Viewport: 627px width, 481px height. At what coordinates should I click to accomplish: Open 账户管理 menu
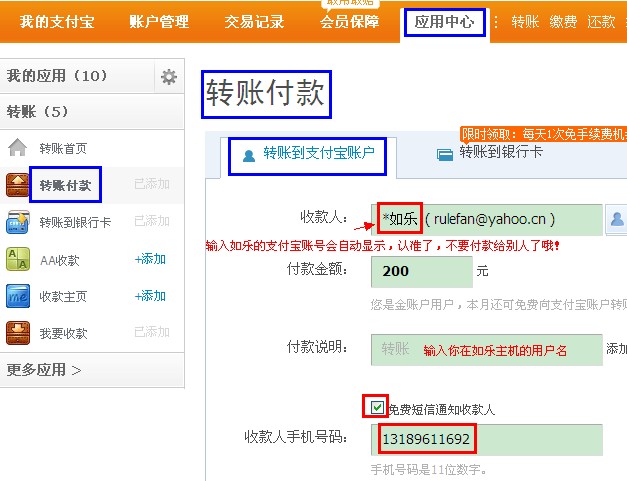[159, 22]
